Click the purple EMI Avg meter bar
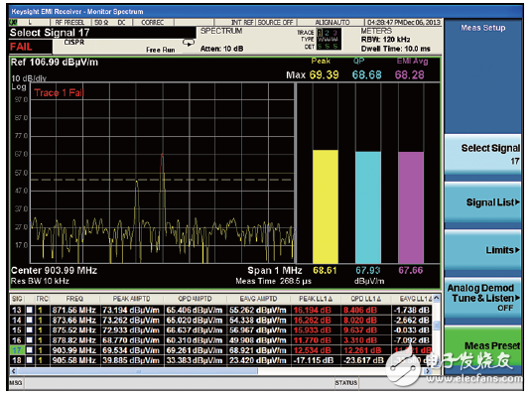Viewport: 532px width, 395px height. (x=411, y=207)
